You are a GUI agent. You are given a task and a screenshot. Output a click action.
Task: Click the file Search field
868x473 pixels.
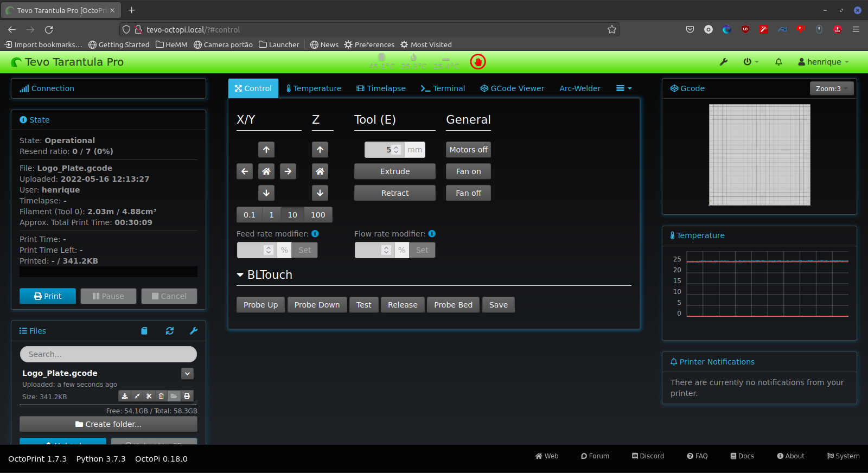(108, 354)
